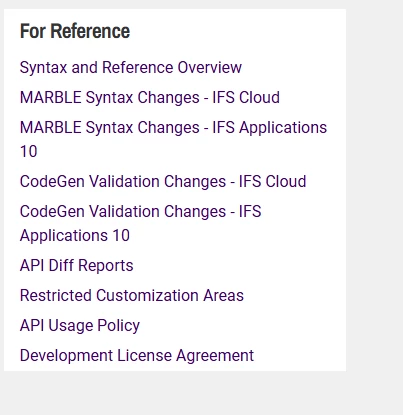View IFS Cloud CodeGen validation changes
The height and width of the screenshot is (415, 403).
[x=163, y=181]
